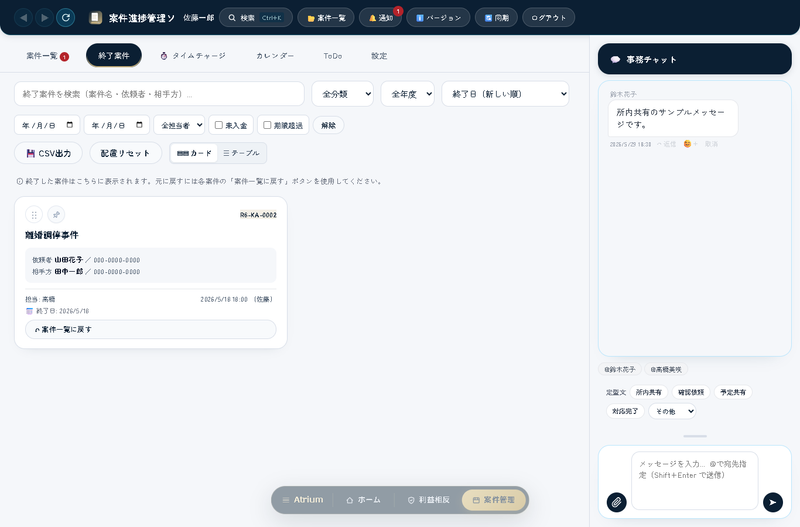This screenshot has width=800, height=527.
Task: Insert the 確認依頼 template
Action: pos(691,392)
